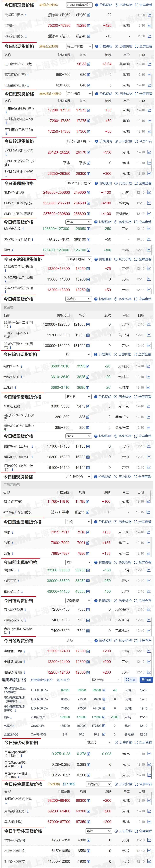Click 废电瓶企业报价 link
The width and height of the screenshot is (155, 868).
point(50,94)
